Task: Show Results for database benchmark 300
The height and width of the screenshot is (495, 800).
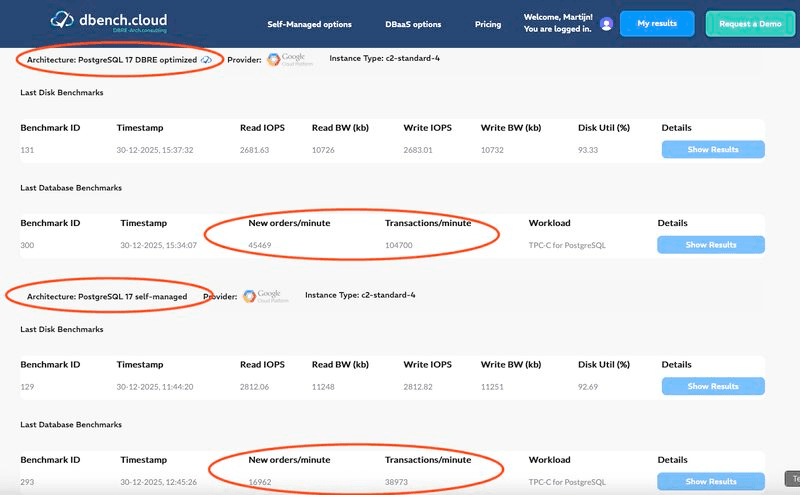Action: pyautogui.click(x=710, y=245)
